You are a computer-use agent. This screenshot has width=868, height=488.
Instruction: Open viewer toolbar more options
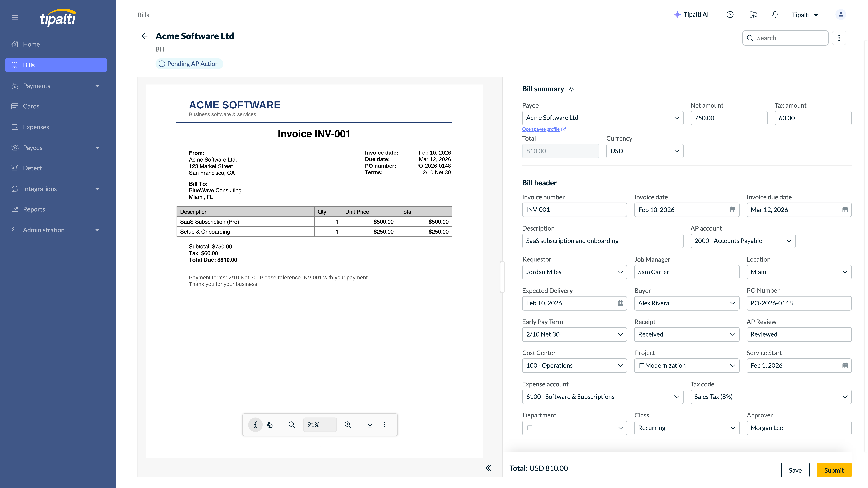coord(384,425)
